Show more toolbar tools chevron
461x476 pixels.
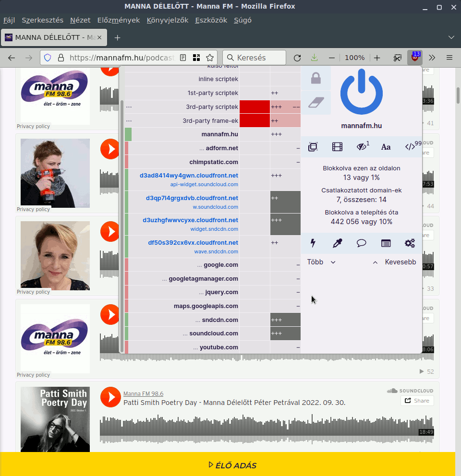[x=432, y=58]
